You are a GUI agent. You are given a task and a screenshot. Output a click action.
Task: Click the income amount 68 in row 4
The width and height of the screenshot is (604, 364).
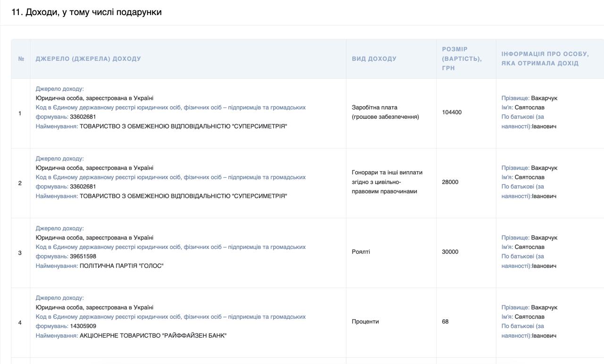click(445, 321)
